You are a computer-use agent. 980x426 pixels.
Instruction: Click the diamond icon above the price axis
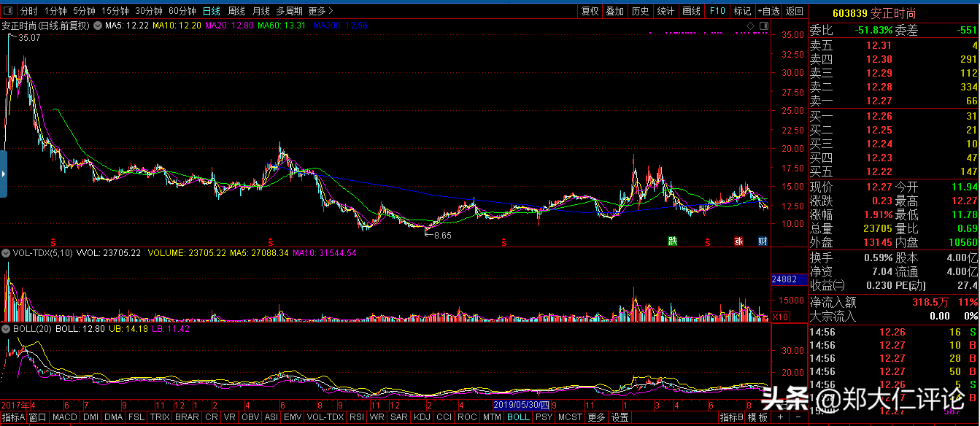(749, 26)
